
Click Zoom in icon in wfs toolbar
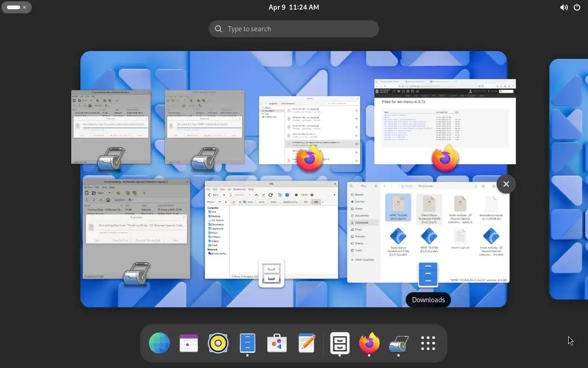312,195
